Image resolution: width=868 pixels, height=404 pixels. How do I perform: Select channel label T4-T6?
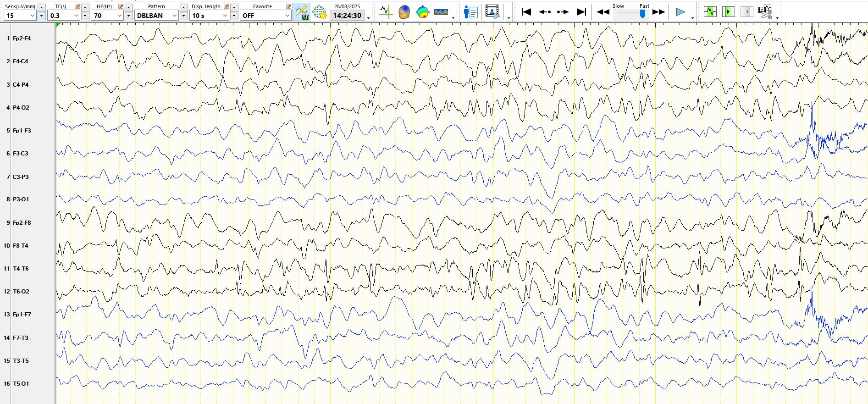click(x=21, y=269)
